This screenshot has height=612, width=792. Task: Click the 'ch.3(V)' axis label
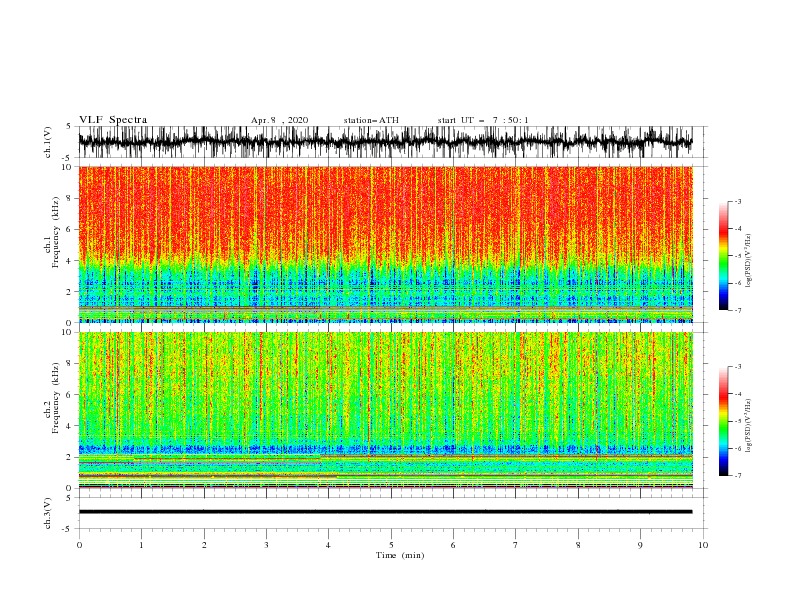[x=47, y=513]
